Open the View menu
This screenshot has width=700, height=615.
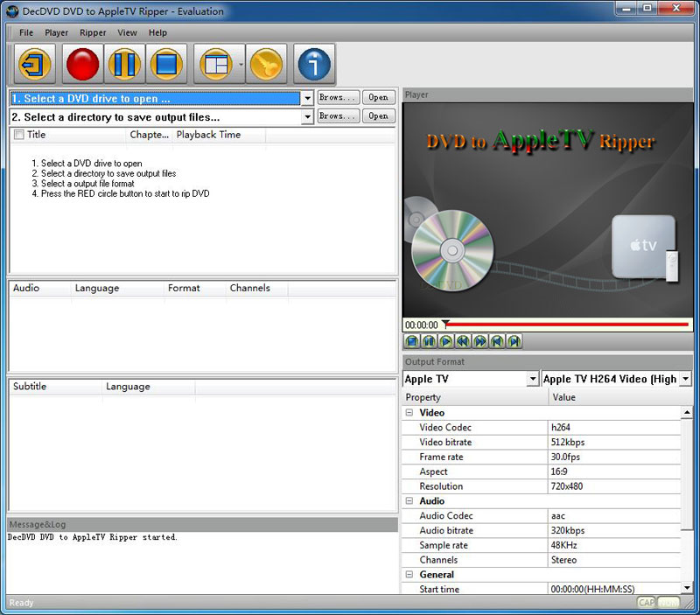coord(127,32)
